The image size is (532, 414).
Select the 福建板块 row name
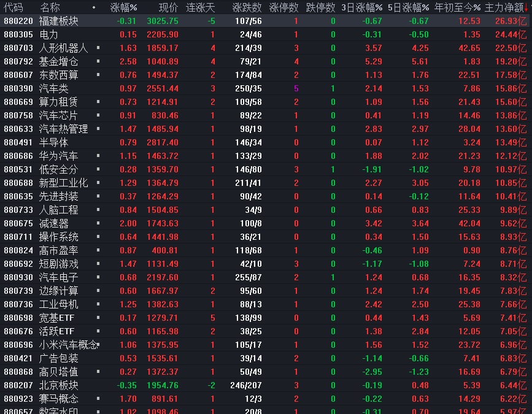tap(59, 21)
